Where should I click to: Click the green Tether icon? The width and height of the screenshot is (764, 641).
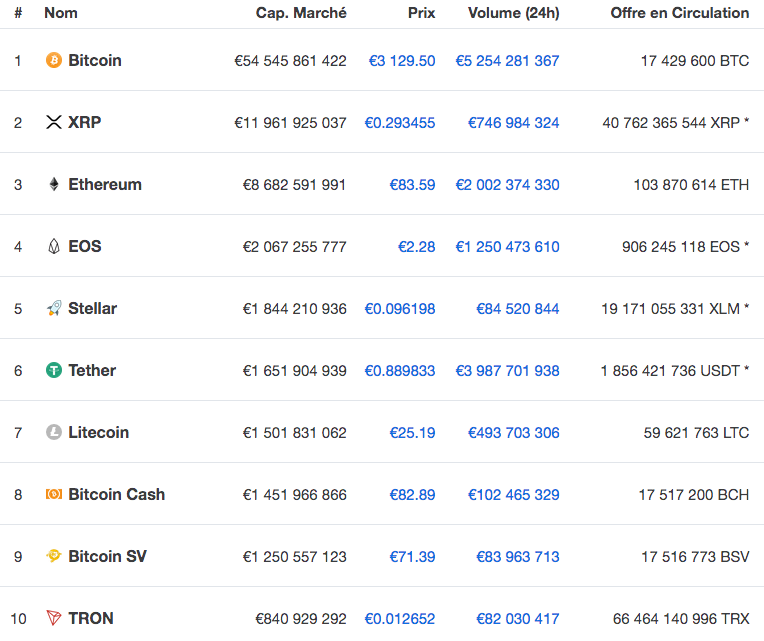tap(54, 371)
